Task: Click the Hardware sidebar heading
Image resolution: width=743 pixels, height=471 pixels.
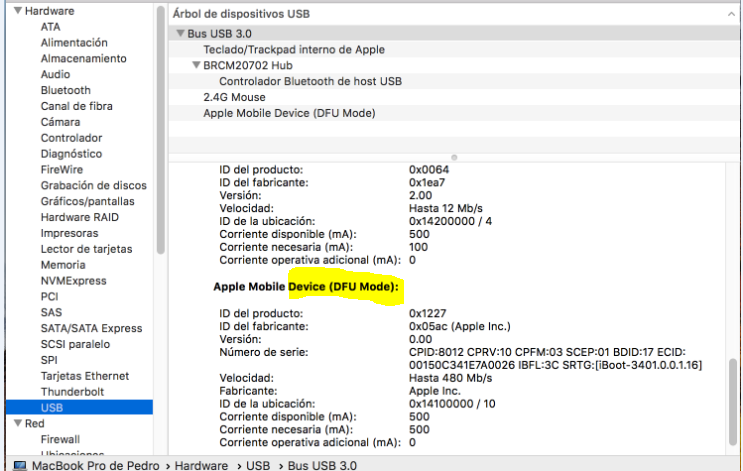Action: tap(49, 11)
